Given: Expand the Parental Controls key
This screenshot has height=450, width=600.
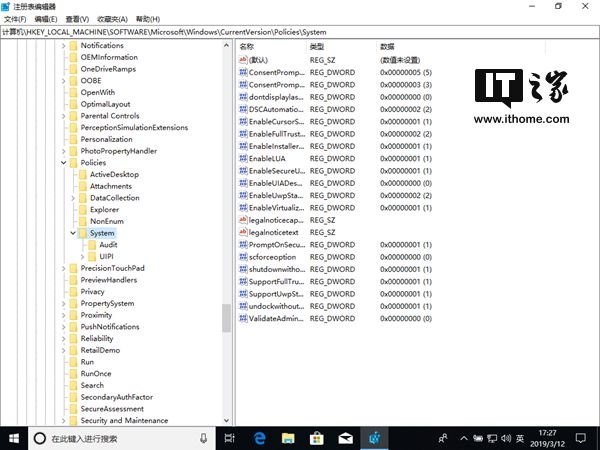Looking at the screenshot, I should click(64, 116).
